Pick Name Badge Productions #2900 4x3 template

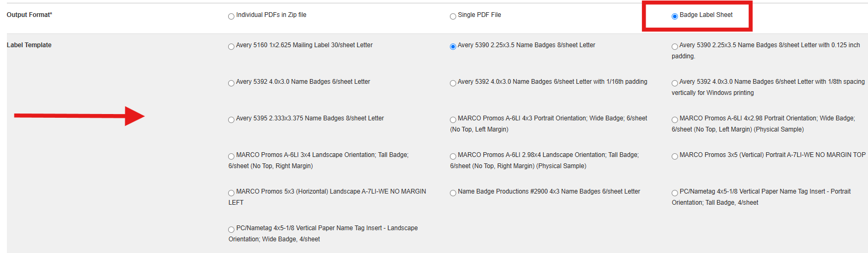point(453,193)
